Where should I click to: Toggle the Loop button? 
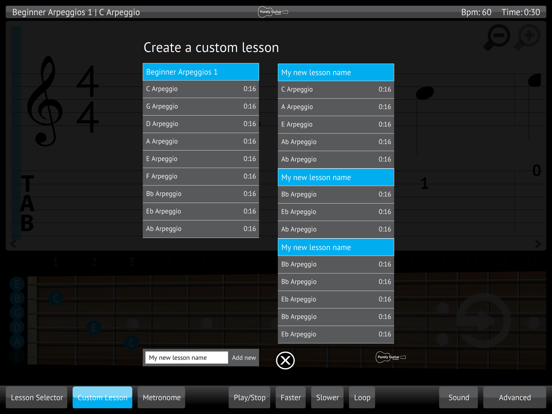[x=362, y=397]
